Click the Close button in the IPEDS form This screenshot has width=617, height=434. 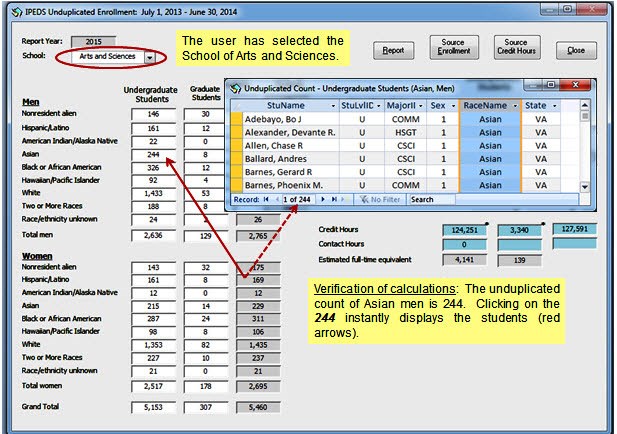click(x=576, y=50)
